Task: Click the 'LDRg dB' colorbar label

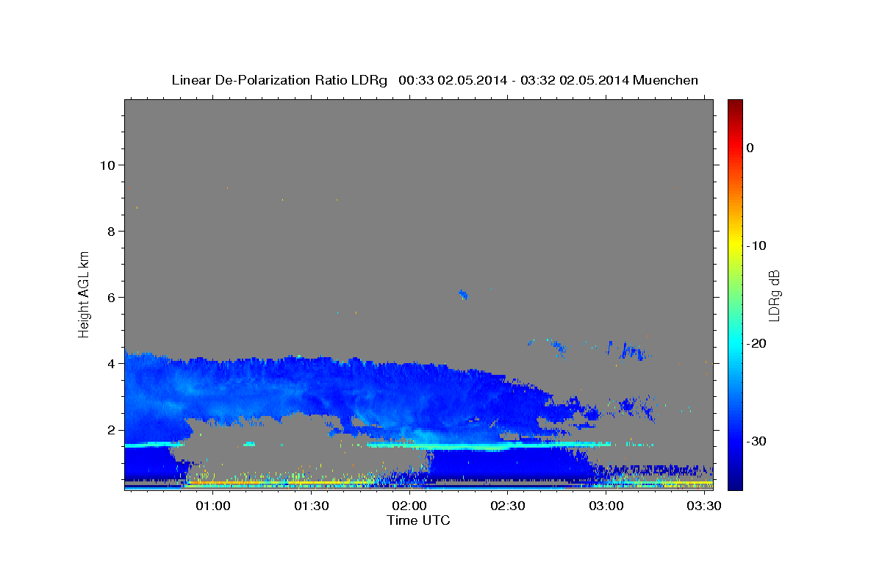Action: click(x=774, y=295)
